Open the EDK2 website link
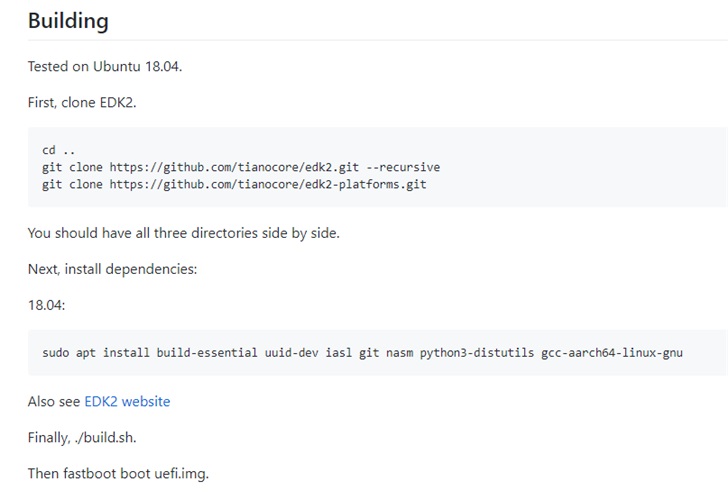The image size is (728, 499). click(127, 401)
